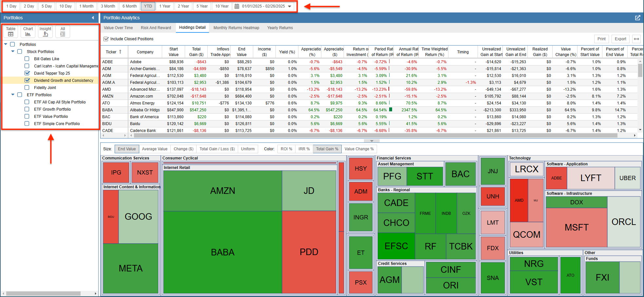Click the portfolios panel horizontal scrollbar
The width and height of the screenshot is (644, 297).
(43, 293)
